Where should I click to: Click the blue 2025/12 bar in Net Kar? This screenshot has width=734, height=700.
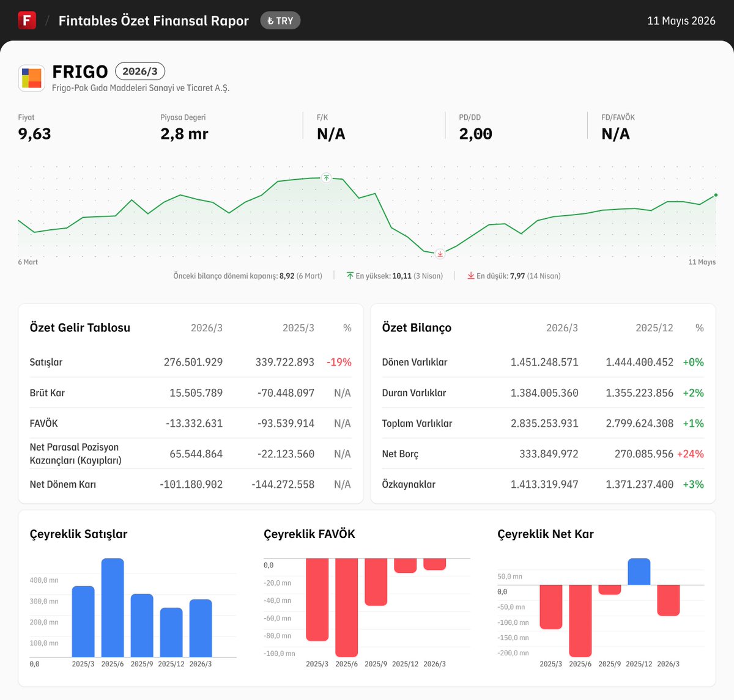[x=639, y=572]
